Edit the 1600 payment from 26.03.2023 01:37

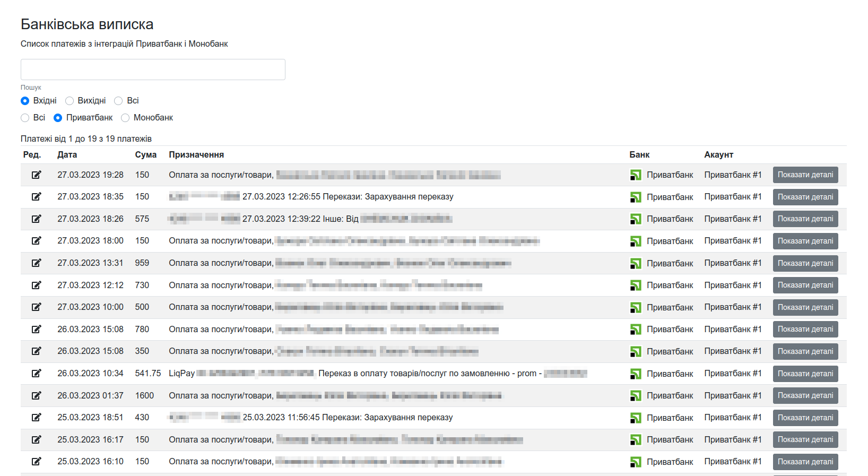click(36, 395)
